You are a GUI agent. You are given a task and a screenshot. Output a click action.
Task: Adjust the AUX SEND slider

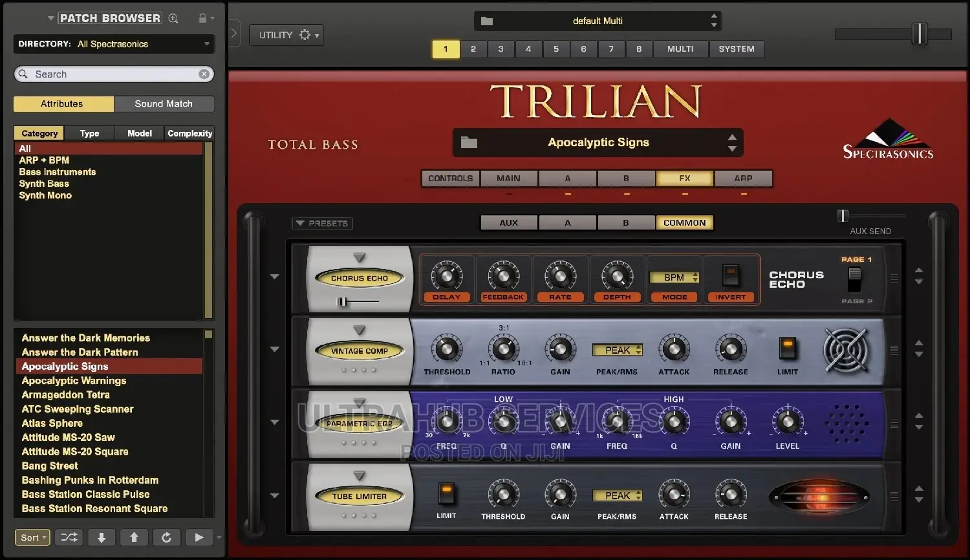[843, 216]
